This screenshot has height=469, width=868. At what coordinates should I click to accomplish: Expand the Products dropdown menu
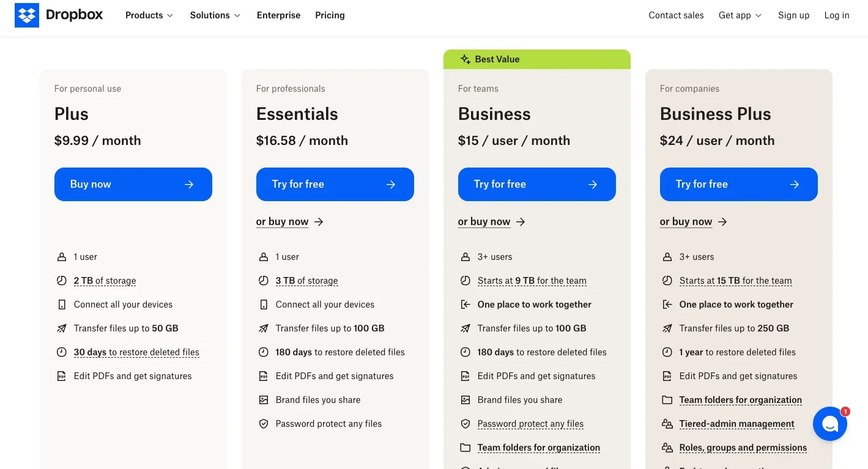point(149,15)
